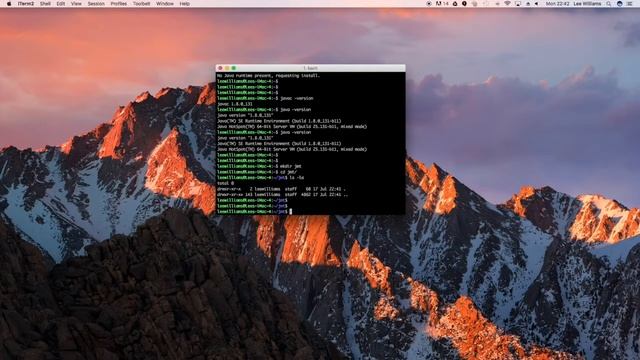Image resolution: width=640 pixels, height=360 pixels.
Task: Click the 'cd jmt/' command line
Action: click(257, 172)
